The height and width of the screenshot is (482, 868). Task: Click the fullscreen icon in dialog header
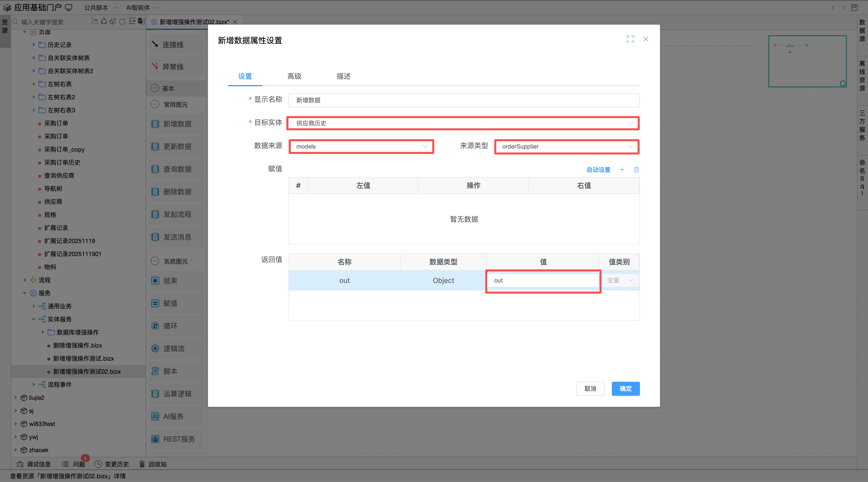click(630, 39)
